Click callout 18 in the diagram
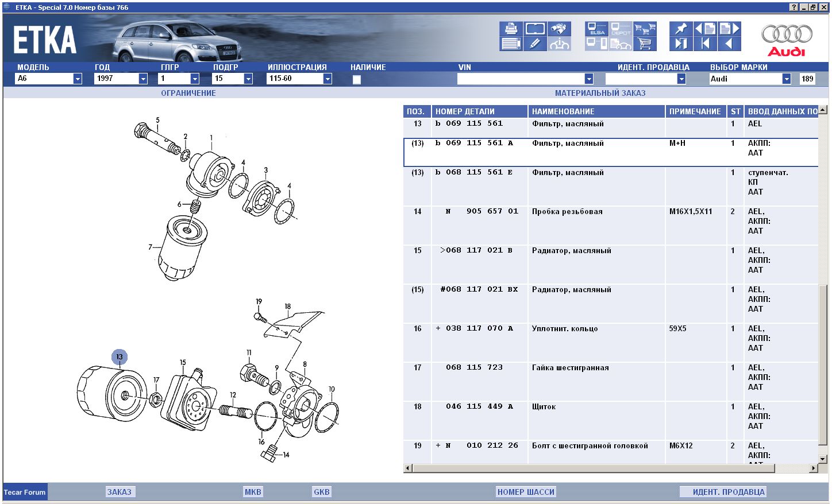 tap(287, 307)
